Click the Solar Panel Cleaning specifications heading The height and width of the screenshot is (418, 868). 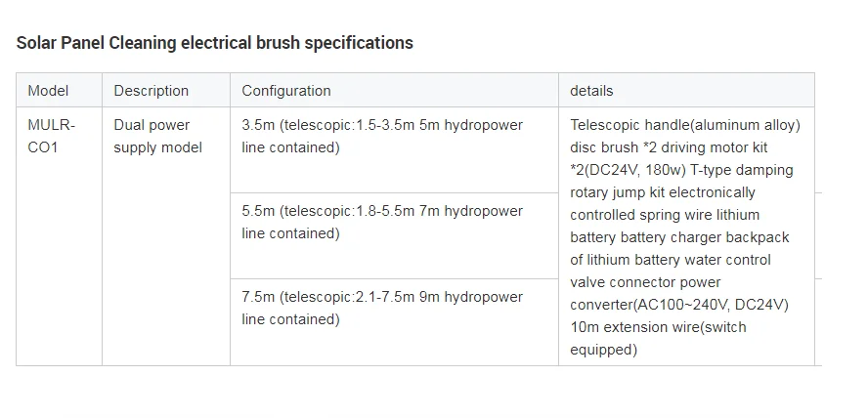click(x=215, y=43)
